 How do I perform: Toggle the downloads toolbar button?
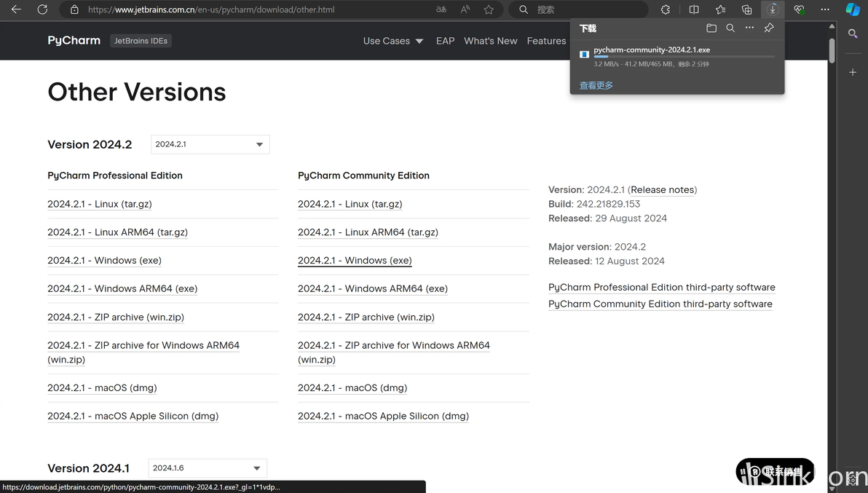pyautogui.click(x=773, y=9)
